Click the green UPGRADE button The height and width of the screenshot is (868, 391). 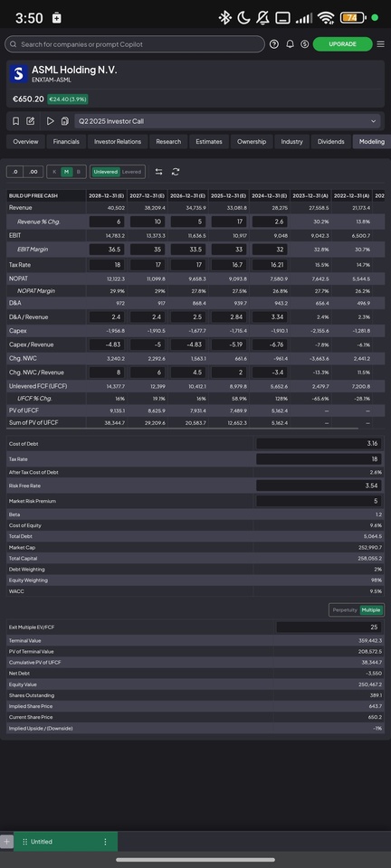point(342,44)
